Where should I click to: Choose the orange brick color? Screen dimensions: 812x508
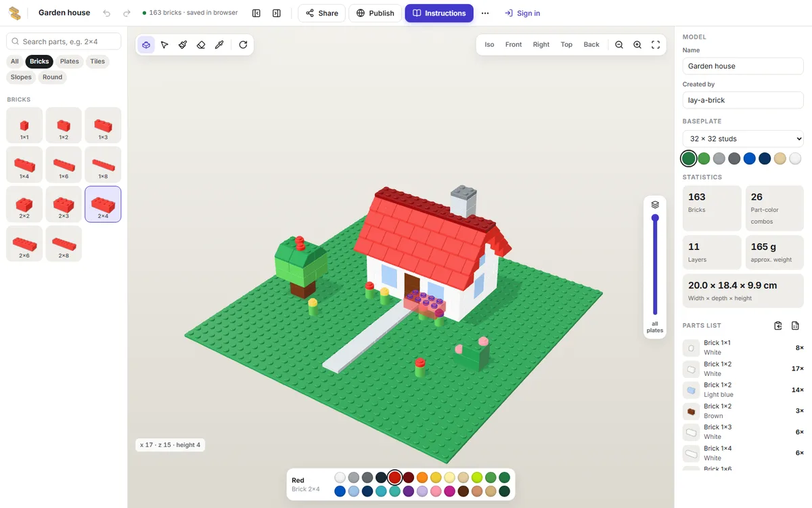tap(422, 478)
